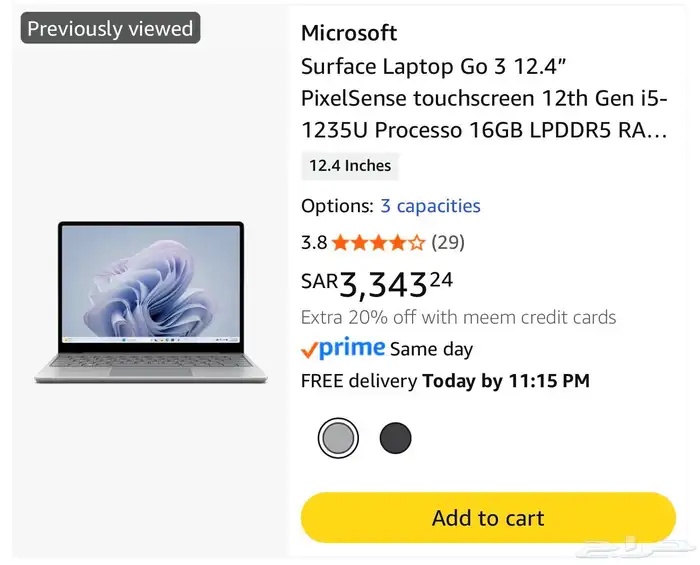Select the 12.4 Inches size chip
700x565 pixels.
[350, 166]
